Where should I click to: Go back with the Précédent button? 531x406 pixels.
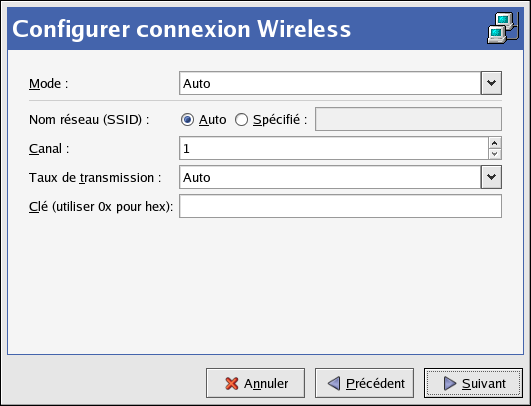[x=364, y=383]
